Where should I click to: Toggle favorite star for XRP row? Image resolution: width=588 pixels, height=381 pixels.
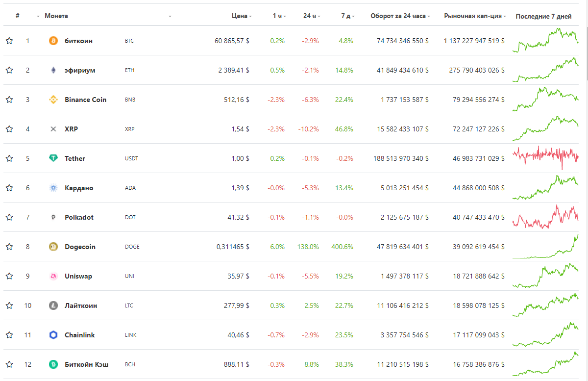tap(9, 129)
